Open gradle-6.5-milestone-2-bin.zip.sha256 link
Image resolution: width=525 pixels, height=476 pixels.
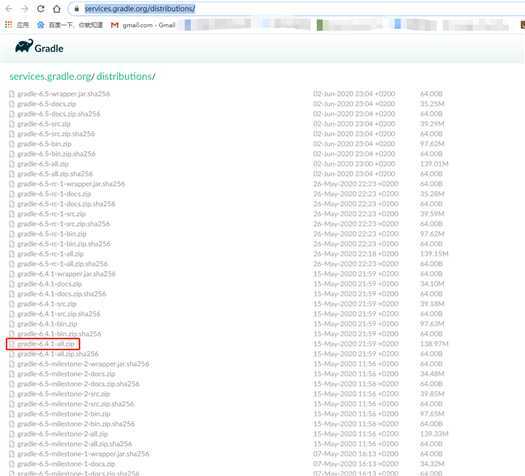click(x=76, y=424)
